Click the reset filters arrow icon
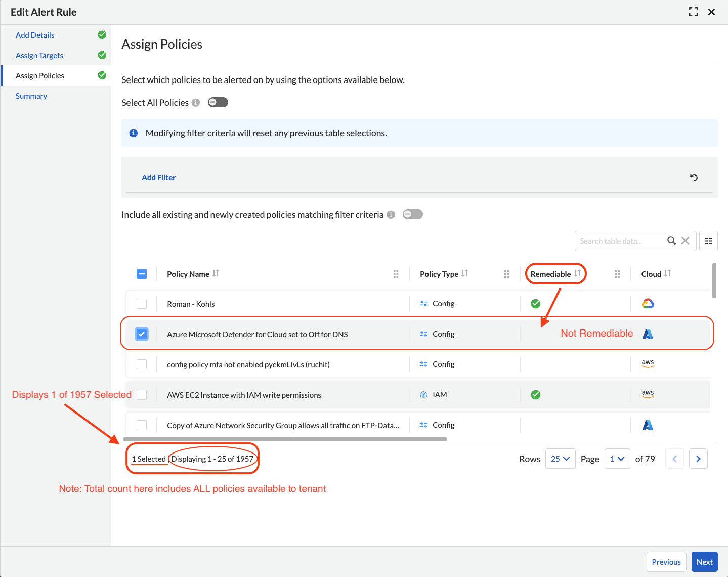The width and height of the screenshot is (728, 577). click(x=694, y=177)
